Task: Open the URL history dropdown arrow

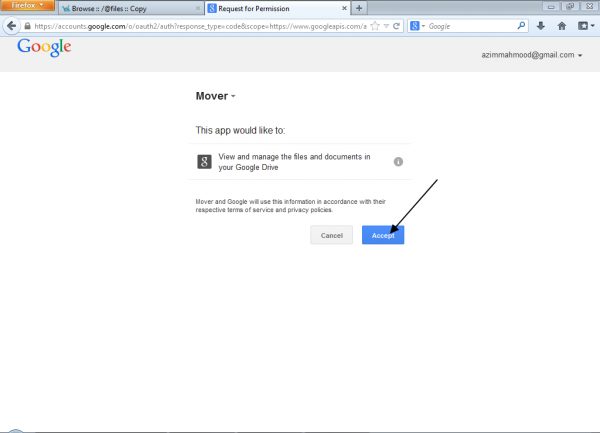Action: (386, 26)
